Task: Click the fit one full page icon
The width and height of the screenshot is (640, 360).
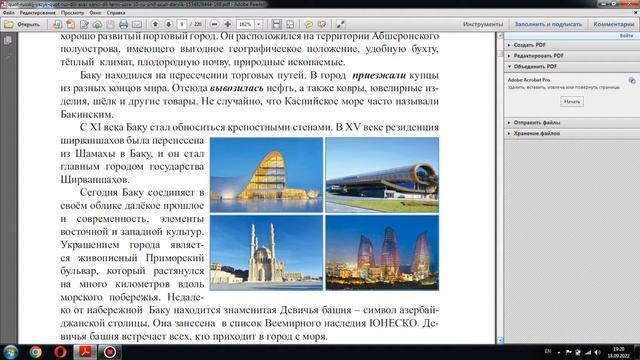Action: (290, 24)
